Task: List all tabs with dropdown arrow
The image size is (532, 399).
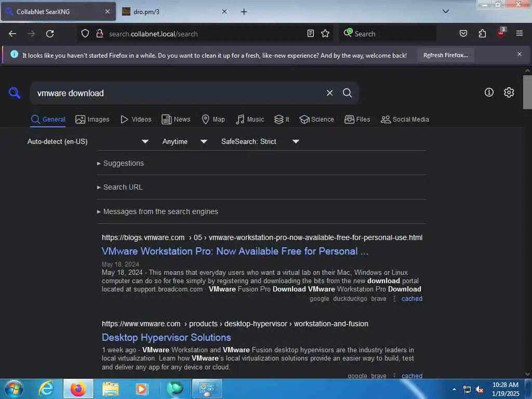Action: [446, 11]
